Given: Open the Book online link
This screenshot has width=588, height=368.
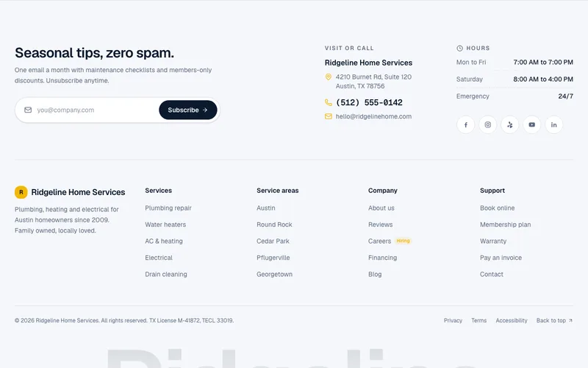Looking at the screenshot, I should point(498,208).
